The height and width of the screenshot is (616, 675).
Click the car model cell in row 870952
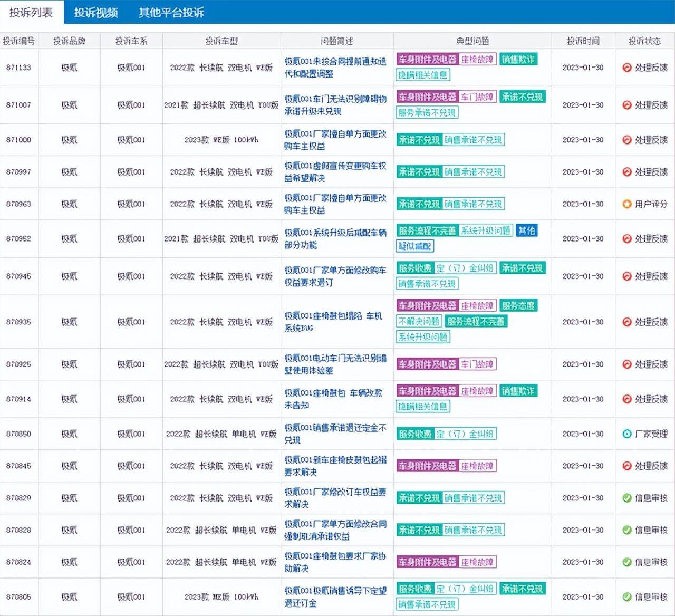coord(221,239)
